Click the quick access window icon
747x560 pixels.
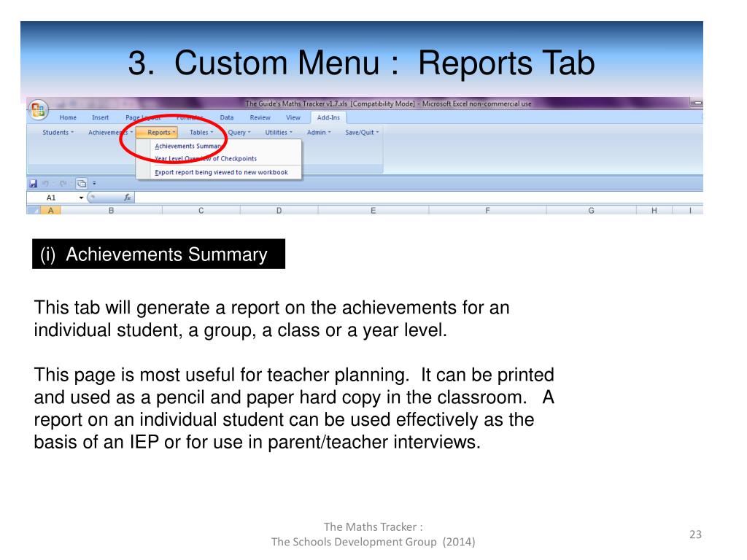pos(82,183)
